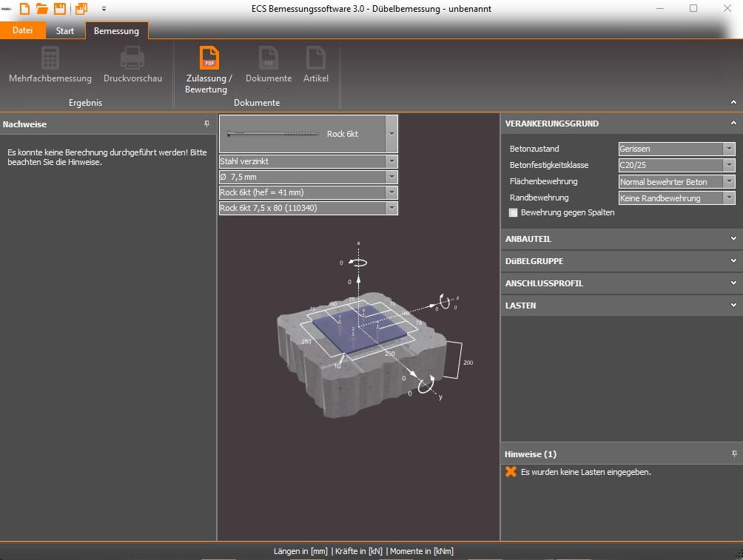This screenshot has height=560, width=743.
Task: Click the no-loads warning message
Action: [x=585, y=472]
